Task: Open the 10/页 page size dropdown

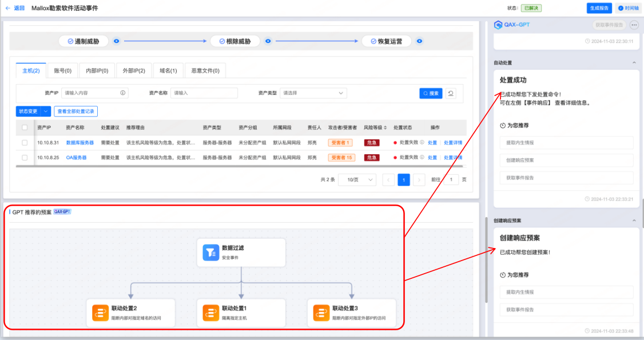Action: point(358,180)
